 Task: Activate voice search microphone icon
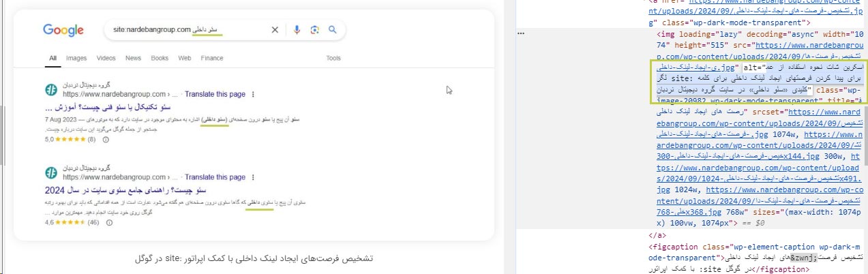(x=297, y=30)
